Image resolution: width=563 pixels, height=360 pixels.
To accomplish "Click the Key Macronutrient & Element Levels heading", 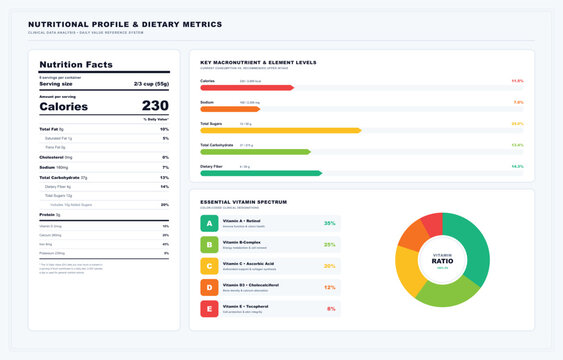I will pyautogui.click(x=258, y=62).
